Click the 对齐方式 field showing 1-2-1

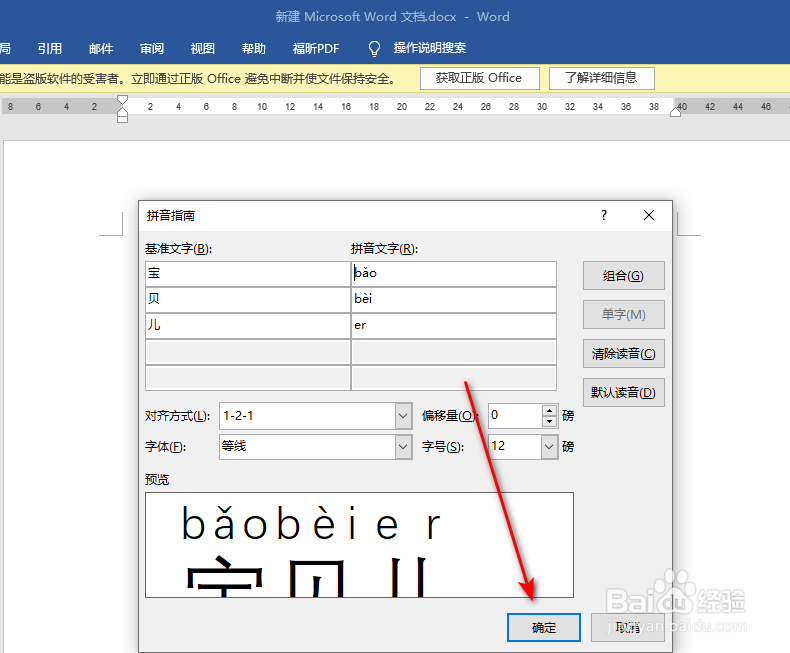pyautogui.click(x=307, y=416)
